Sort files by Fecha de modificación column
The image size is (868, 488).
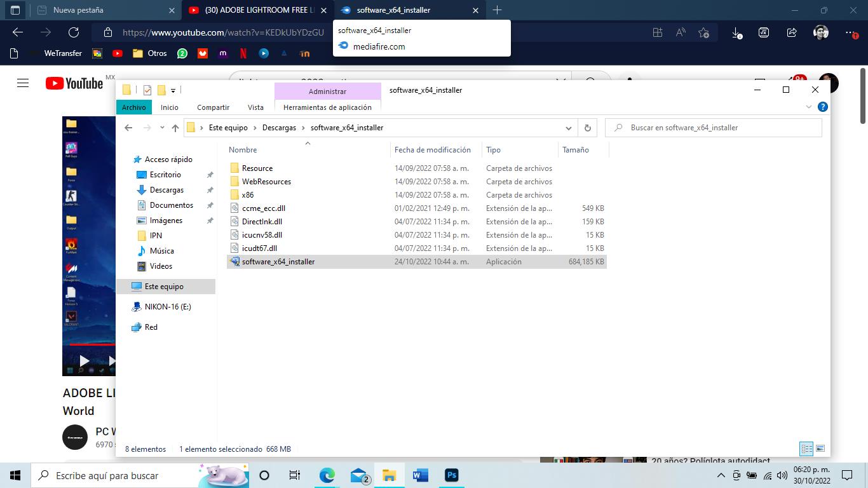click(432, 150)
